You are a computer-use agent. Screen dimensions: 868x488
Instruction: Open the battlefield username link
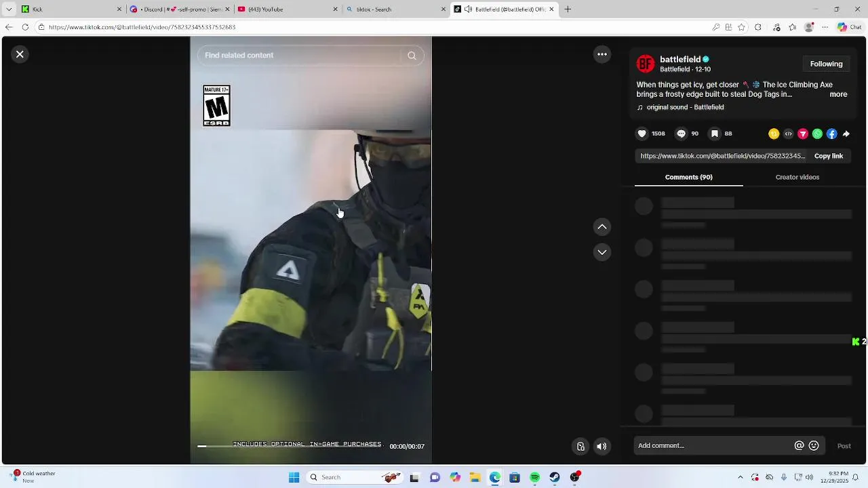tap(680, 59)
